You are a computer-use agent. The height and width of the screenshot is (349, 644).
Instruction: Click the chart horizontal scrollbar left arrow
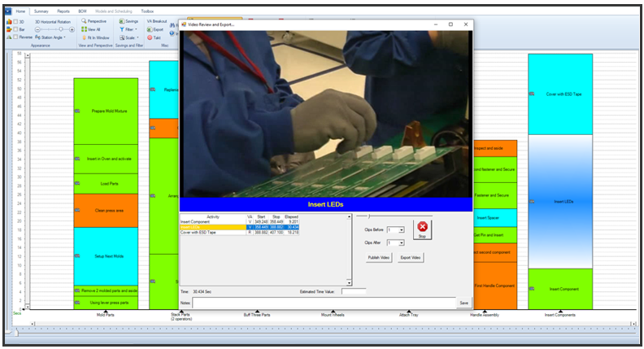(33, 324)
